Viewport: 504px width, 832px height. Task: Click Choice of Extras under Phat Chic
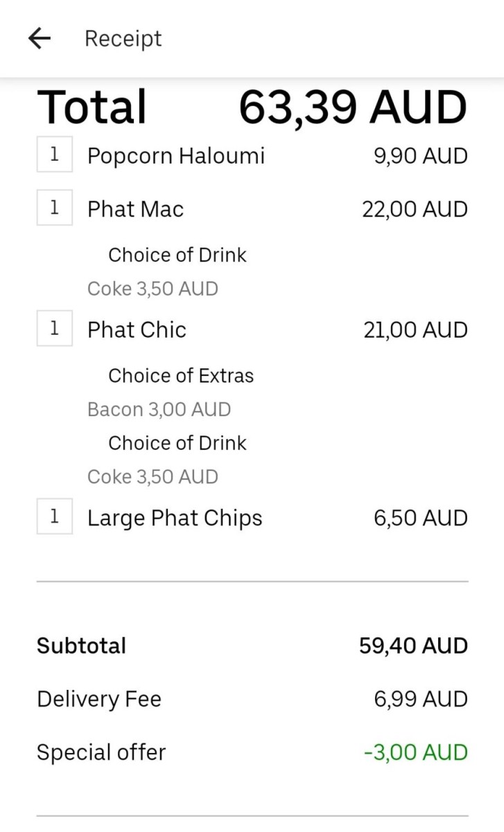pyautogui.click(x=181, y=376)
